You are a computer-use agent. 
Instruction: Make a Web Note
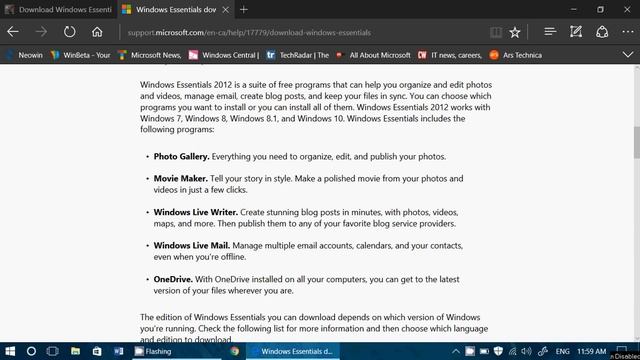(576, 32)
